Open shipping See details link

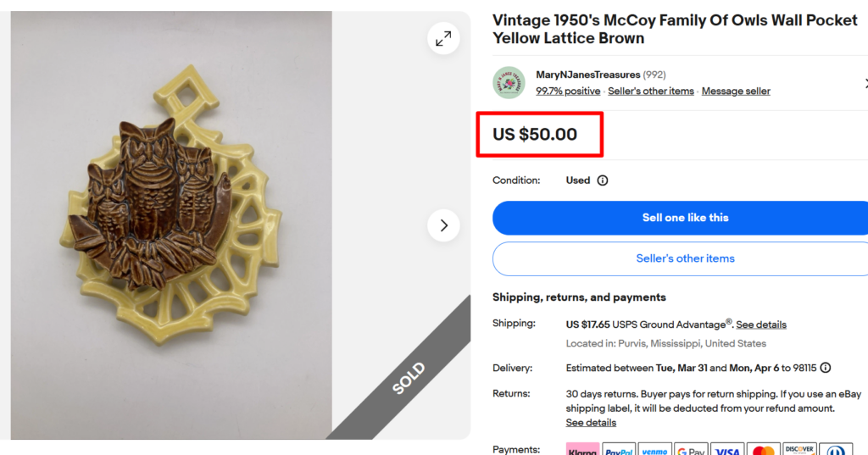761,325
